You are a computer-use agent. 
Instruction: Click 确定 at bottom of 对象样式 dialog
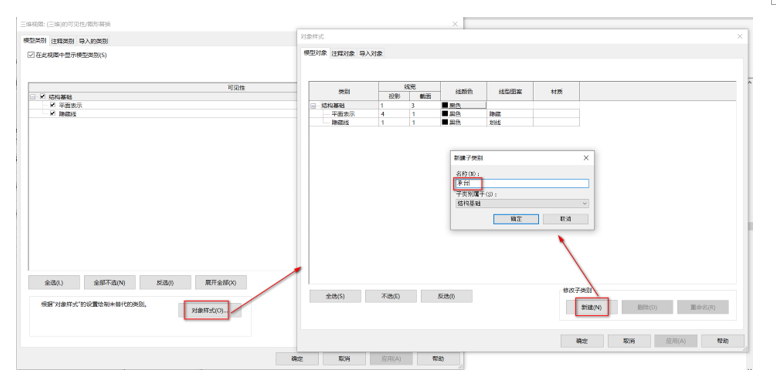pyautogui.click(x=582, y=341)
